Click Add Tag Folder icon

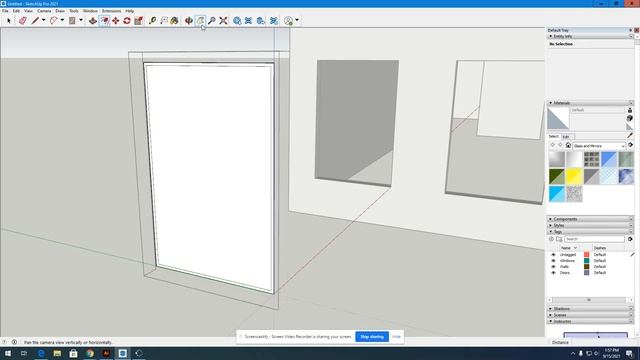559,239
